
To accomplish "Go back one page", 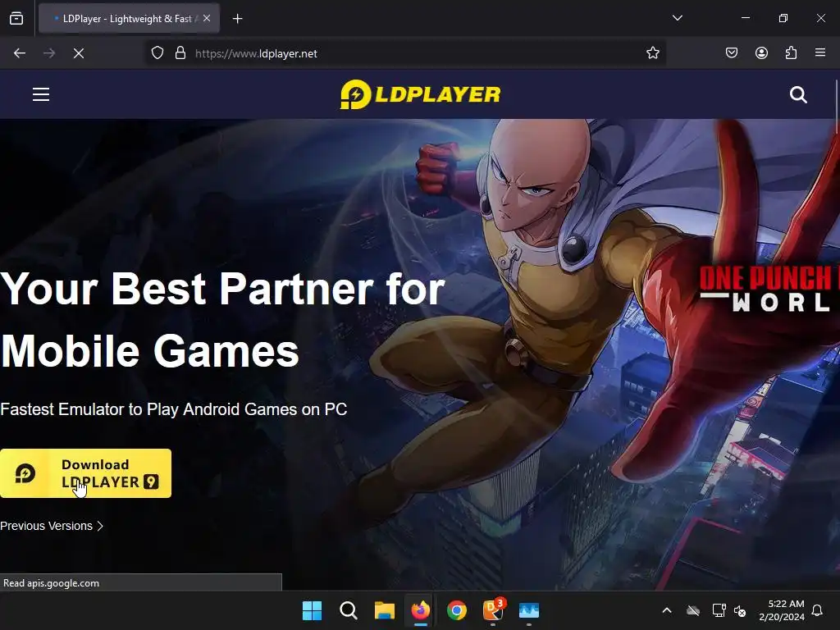I will [20, 53].
